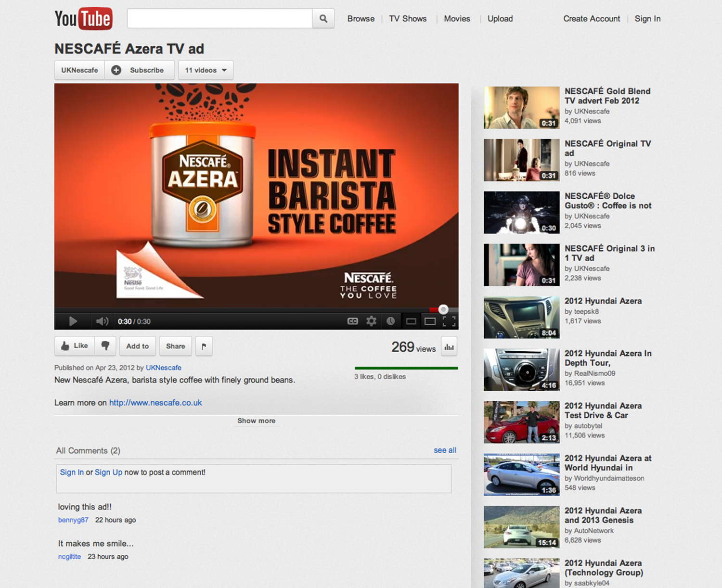Enter fullscreen mode
722x588 pixels.
pyautogui.click(x=449, y=321)
